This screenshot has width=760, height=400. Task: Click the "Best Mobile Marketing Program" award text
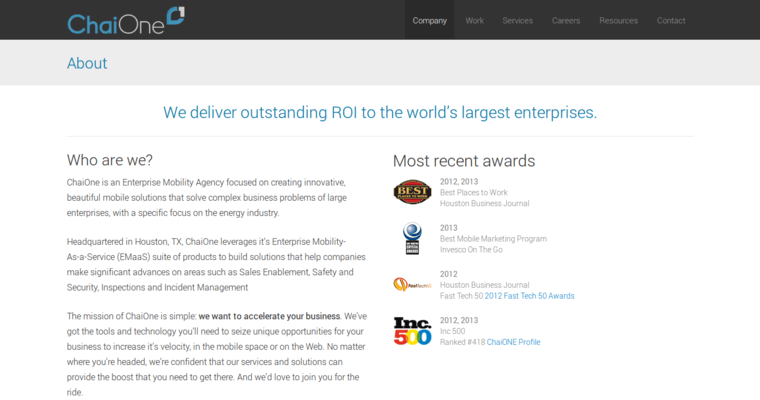tap(493, 239)
